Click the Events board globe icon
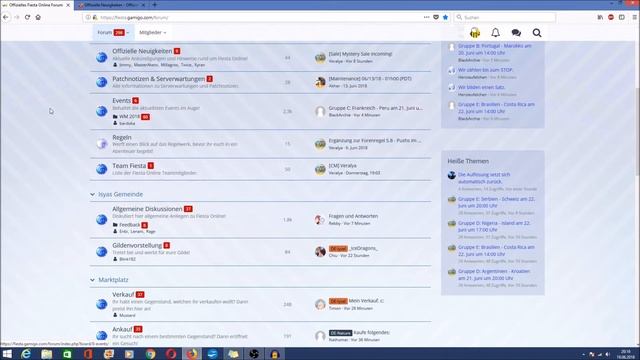640x360 pixels. (x=102, y=111)
